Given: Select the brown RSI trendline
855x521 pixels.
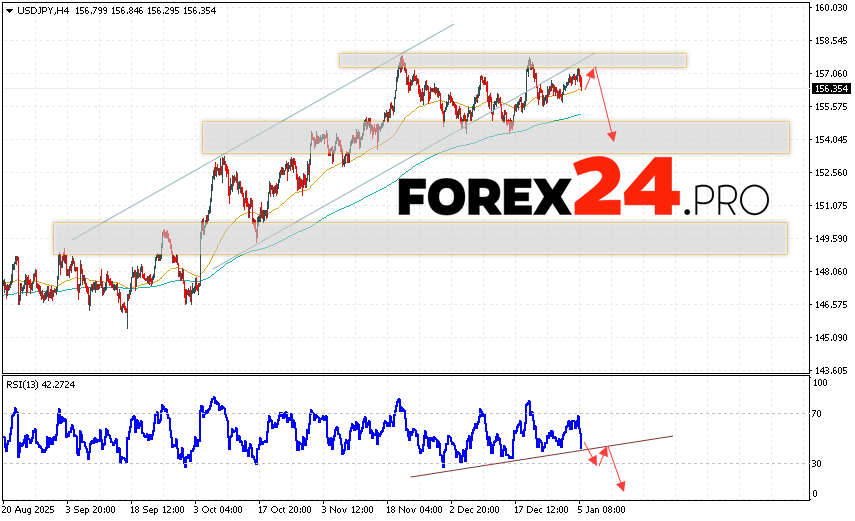Looking at the screenshot, I should coord(540,456).
